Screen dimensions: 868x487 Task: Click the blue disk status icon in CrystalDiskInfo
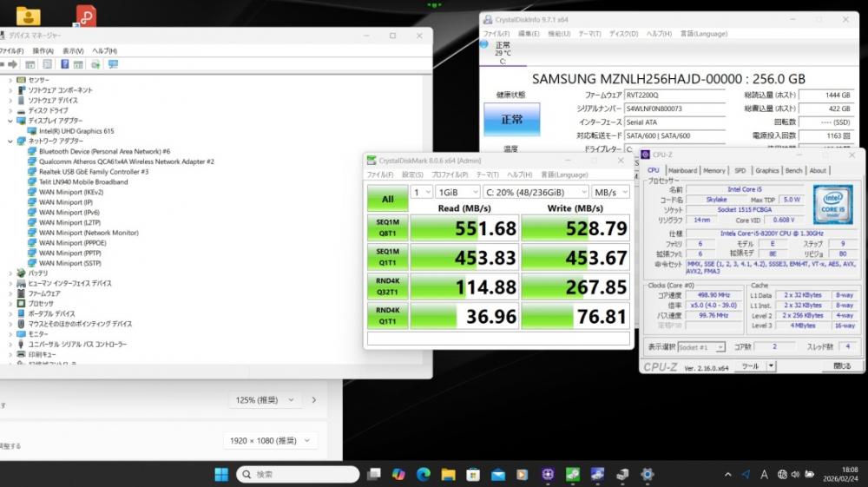click(x=484, y=44)
